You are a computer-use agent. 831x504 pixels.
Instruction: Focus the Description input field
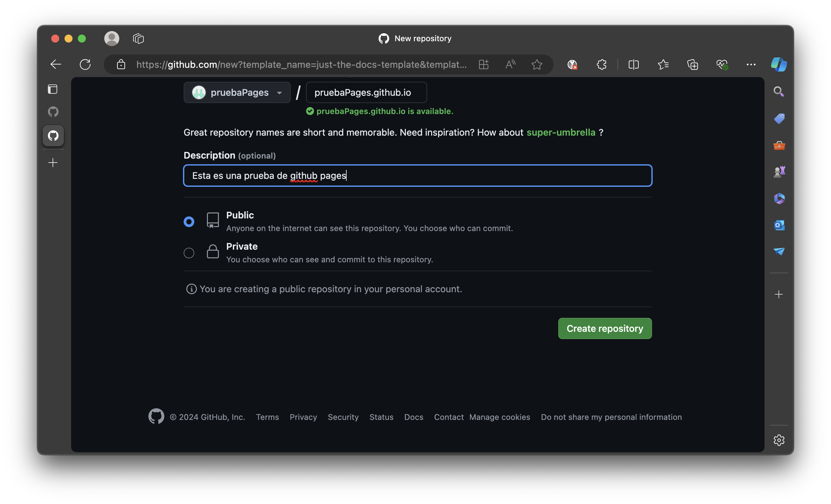[x=417, y=175]
